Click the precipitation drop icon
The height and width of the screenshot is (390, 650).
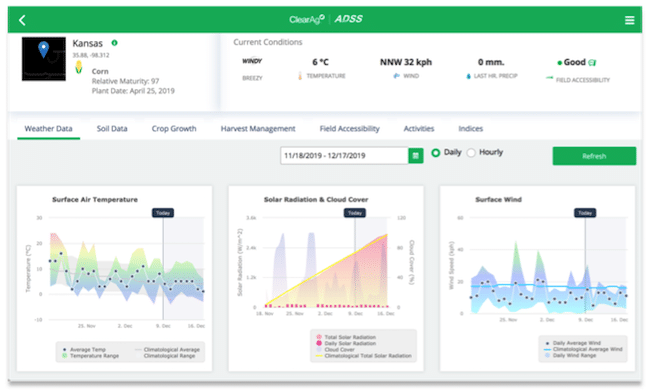coord(468,76)
